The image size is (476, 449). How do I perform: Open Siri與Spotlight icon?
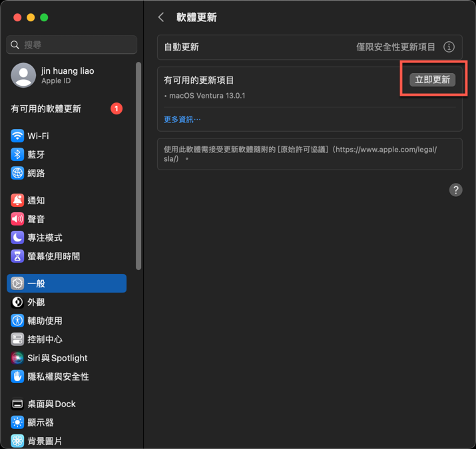click(x=17, y=358)
